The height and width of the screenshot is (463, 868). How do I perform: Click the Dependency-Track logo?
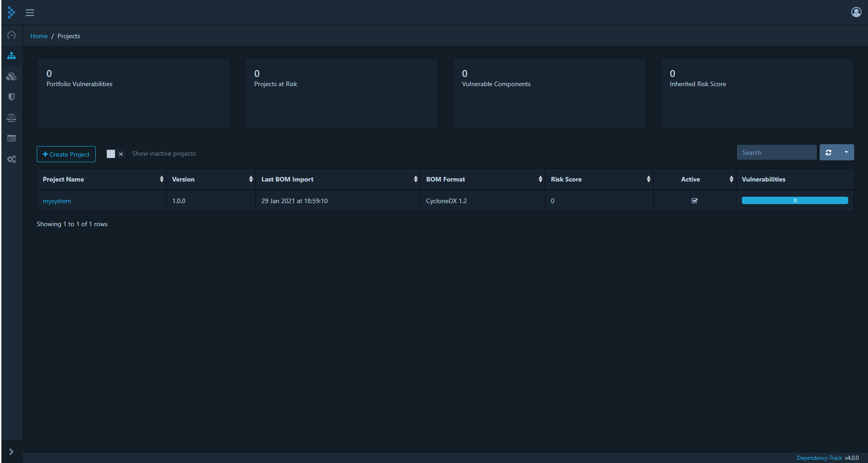point(11,12)
